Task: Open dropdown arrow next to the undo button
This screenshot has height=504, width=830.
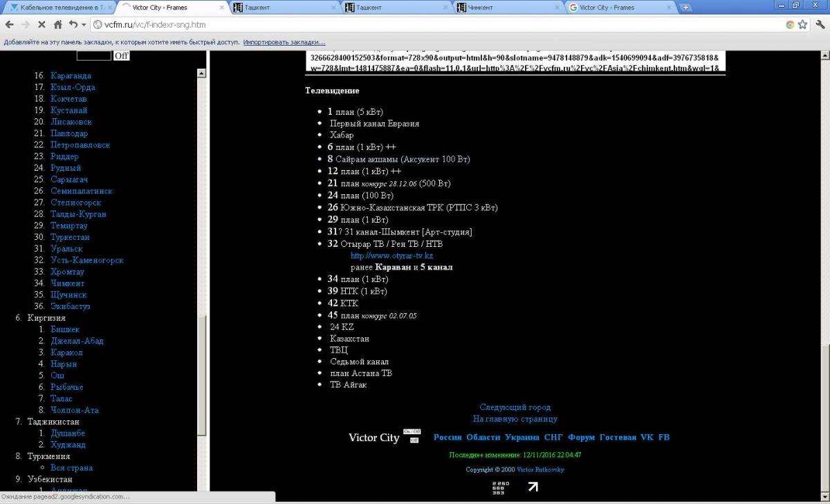Action: tap(84, 24)
